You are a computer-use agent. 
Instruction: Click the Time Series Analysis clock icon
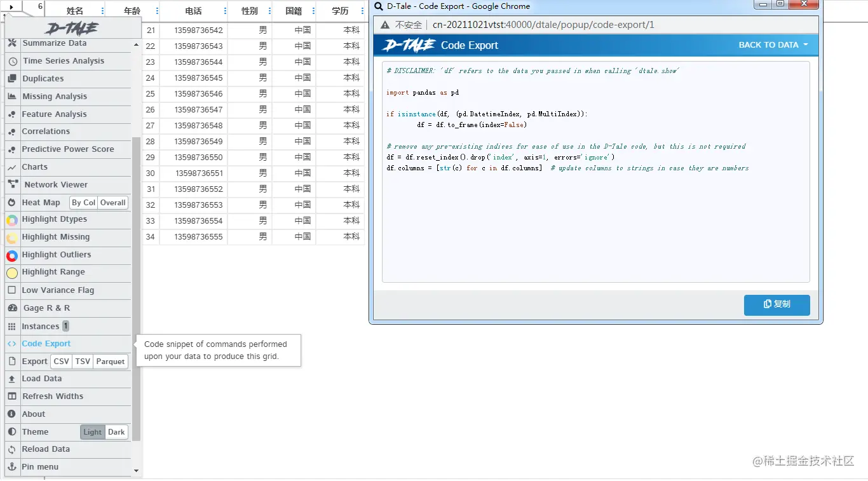(13, 62)
